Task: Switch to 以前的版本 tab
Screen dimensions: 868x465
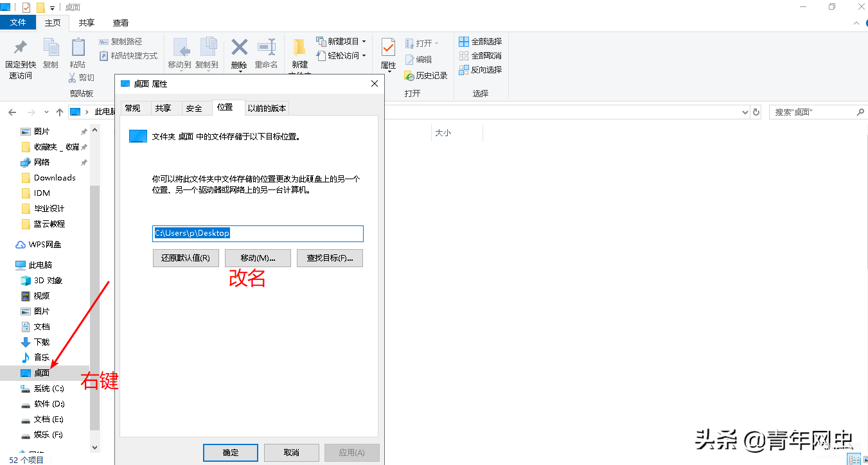Action: 267,109
